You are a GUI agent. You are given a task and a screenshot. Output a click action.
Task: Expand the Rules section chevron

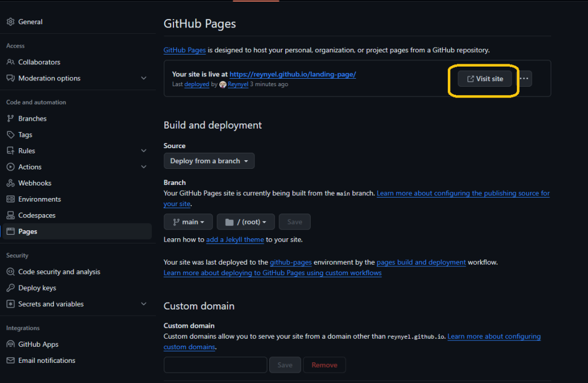pos(144,151)
